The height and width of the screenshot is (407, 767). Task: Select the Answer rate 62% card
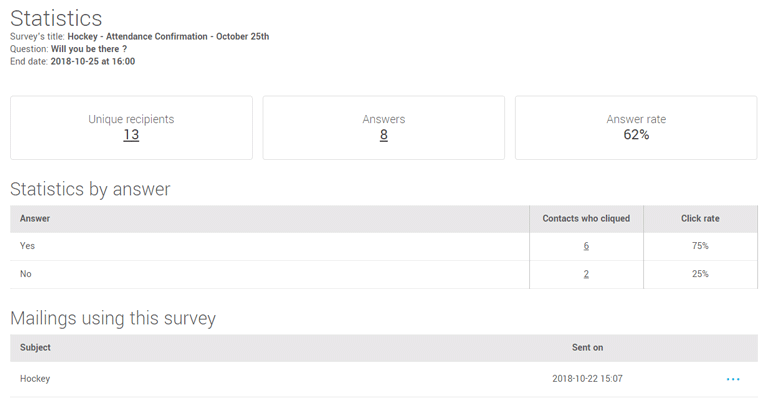pyautogui.click(x=636, y=128)
